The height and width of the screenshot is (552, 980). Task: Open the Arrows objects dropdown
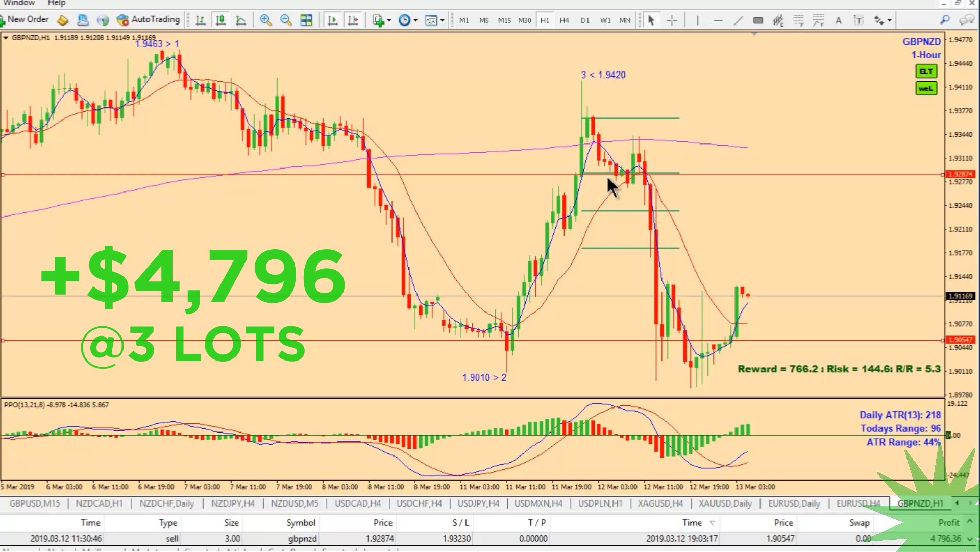tap(883, 20)
